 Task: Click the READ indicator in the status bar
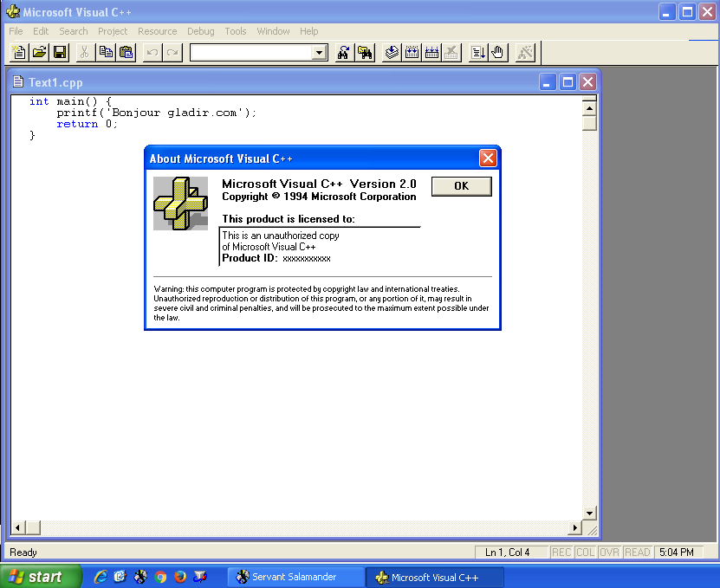coord(638,552)
